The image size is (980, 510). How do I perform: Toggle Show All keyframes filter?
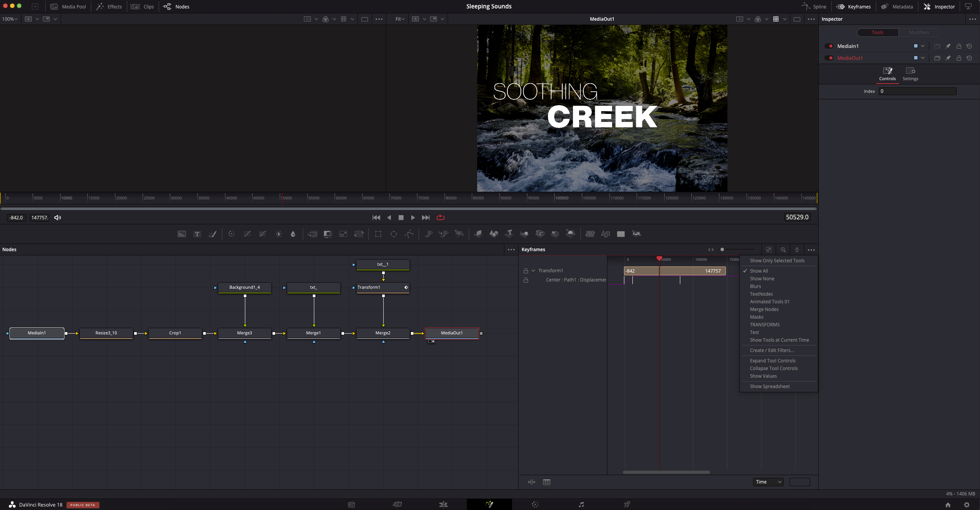[x=759, y=271]
